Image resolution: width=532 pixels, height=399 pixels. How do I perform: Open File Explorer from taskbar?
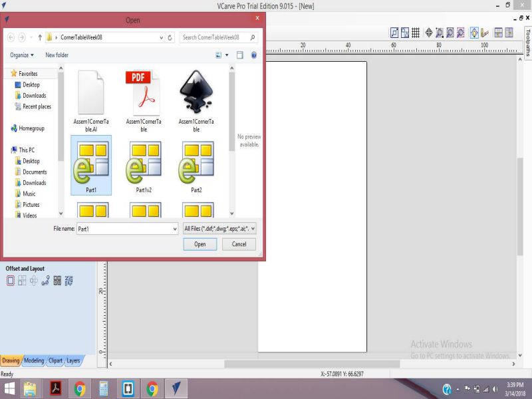click(x=30, y=389)
